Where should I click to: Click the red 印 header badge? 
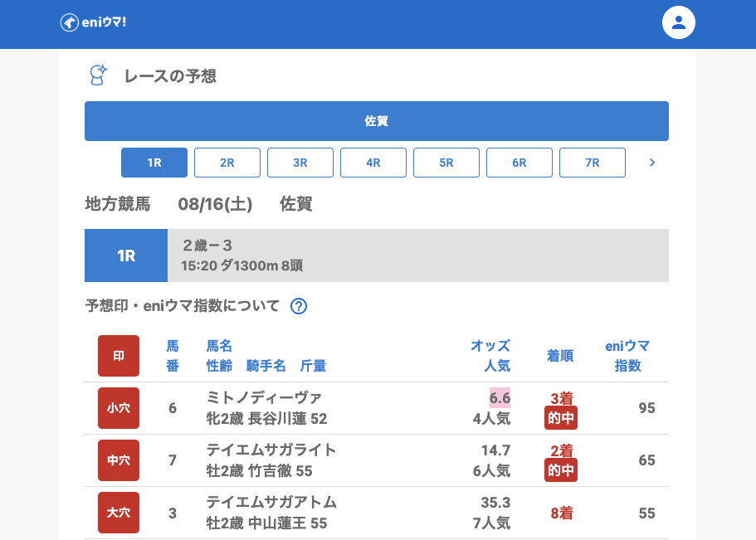(119, 356)
